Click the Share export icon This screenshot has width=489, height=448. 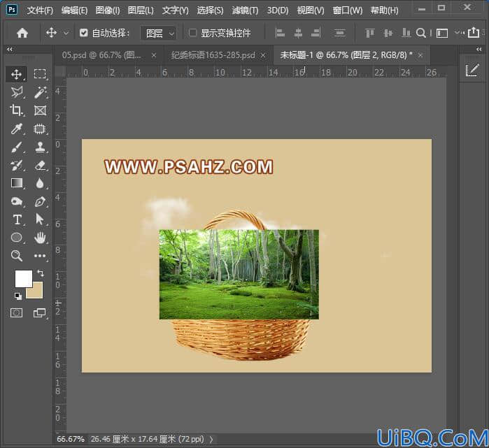point(474,32)
